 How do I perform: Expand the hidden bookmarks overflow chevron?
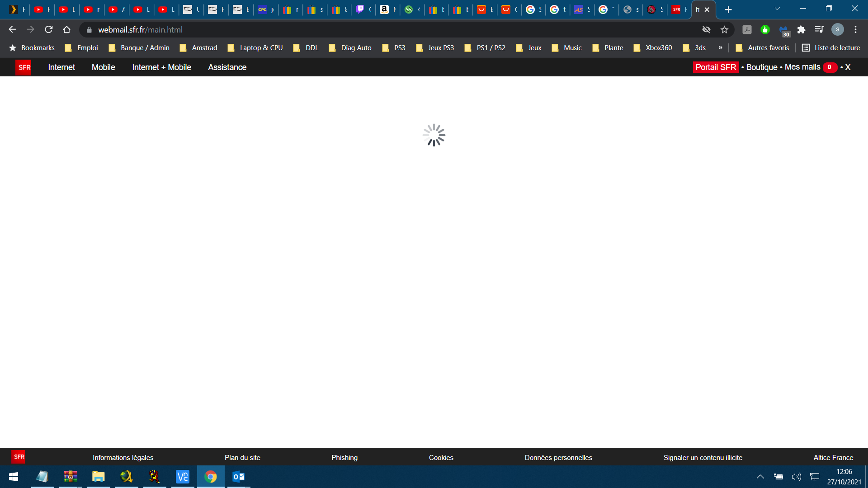(720, 47)
